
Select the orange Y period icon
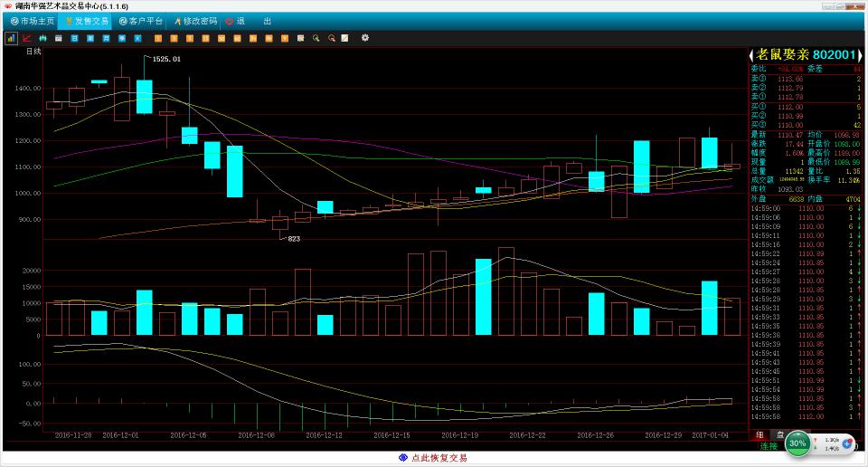coord(285,38)
